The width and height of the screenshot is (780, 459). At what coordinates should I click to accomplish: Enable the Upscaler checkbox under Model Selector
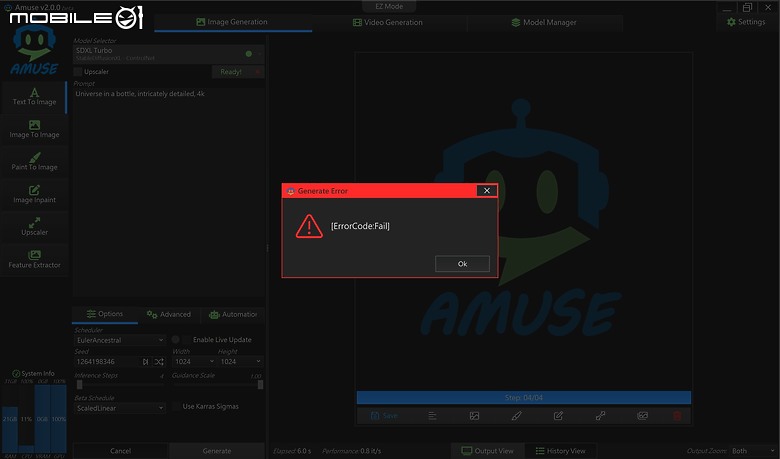tap(78, 72)
